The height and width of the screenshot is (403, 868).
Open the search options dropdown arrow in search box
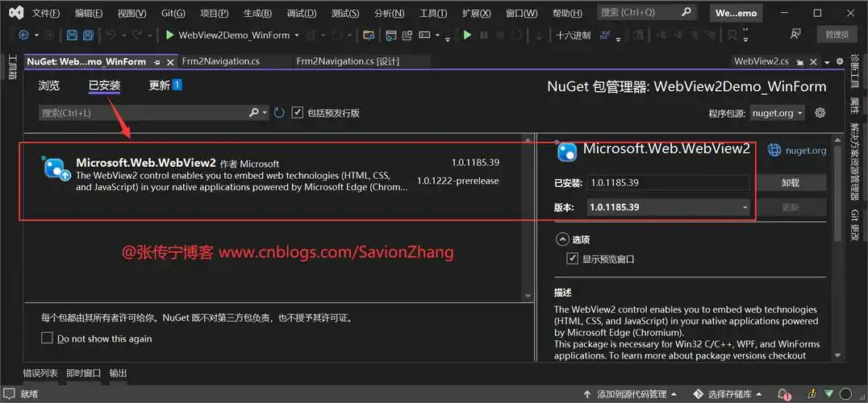(265, 113)
